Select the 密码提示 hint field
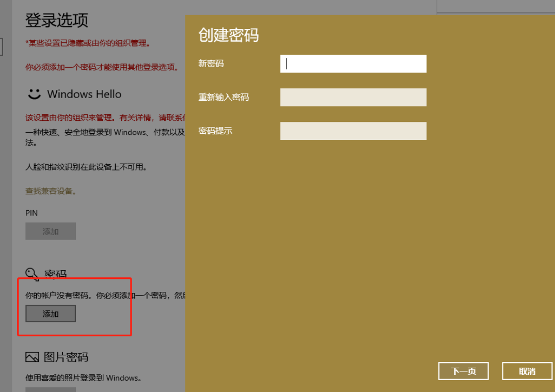This screenshot has width=555, height=392. 353,131
